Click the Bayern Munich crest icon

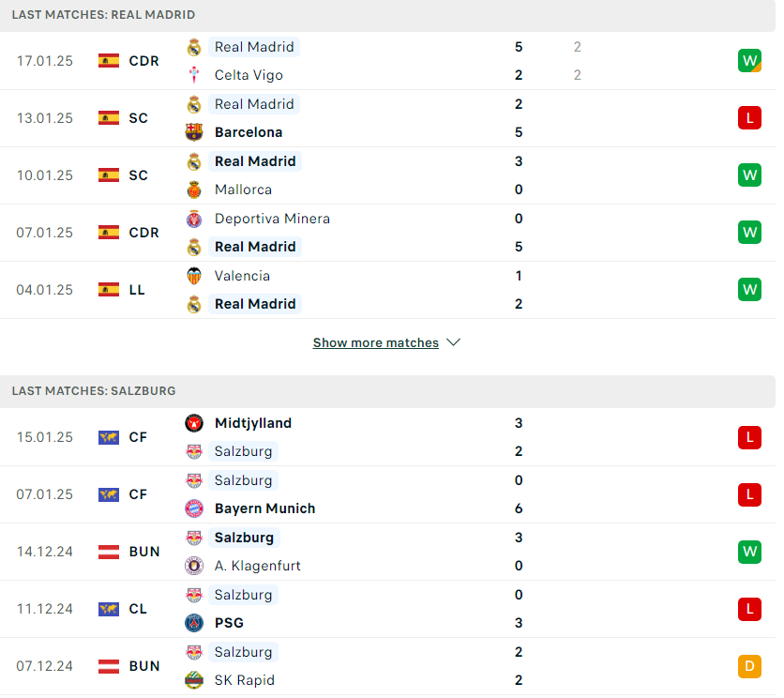point(194,508)
